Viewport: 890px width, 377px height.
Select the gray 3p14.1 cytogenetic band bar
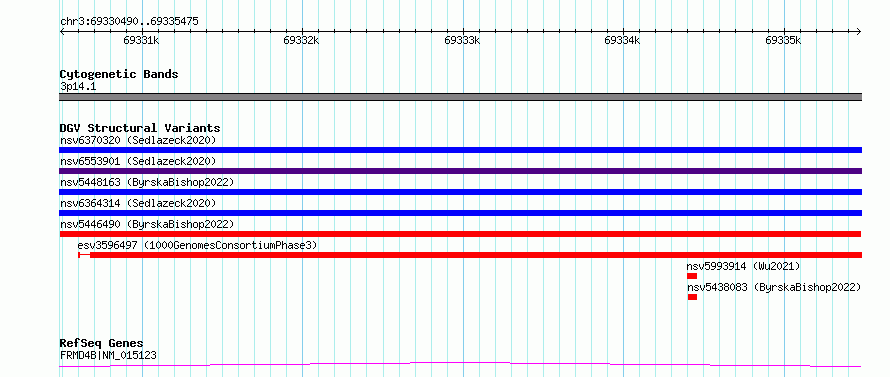460,97
